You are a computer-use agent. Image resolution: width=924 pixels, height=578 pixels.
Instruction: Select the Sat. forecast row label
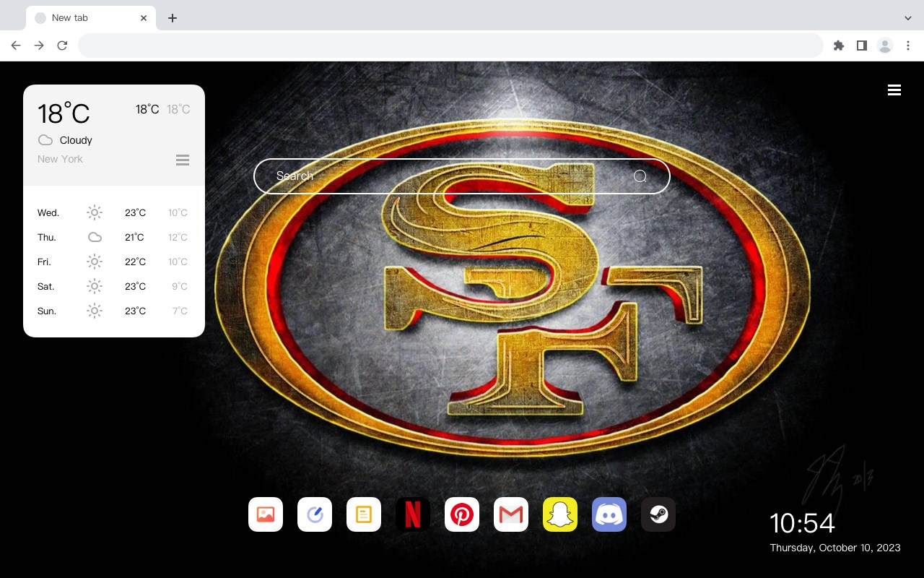[46, 287]
